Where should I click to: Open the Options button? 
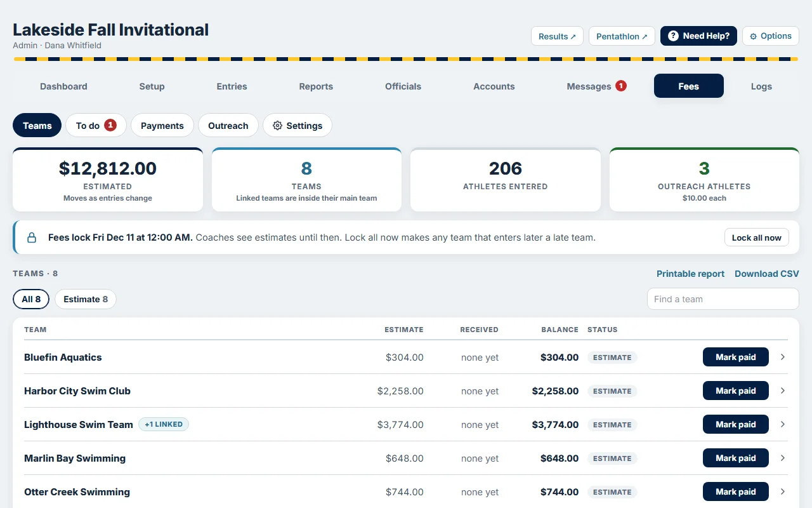point(771,36)
